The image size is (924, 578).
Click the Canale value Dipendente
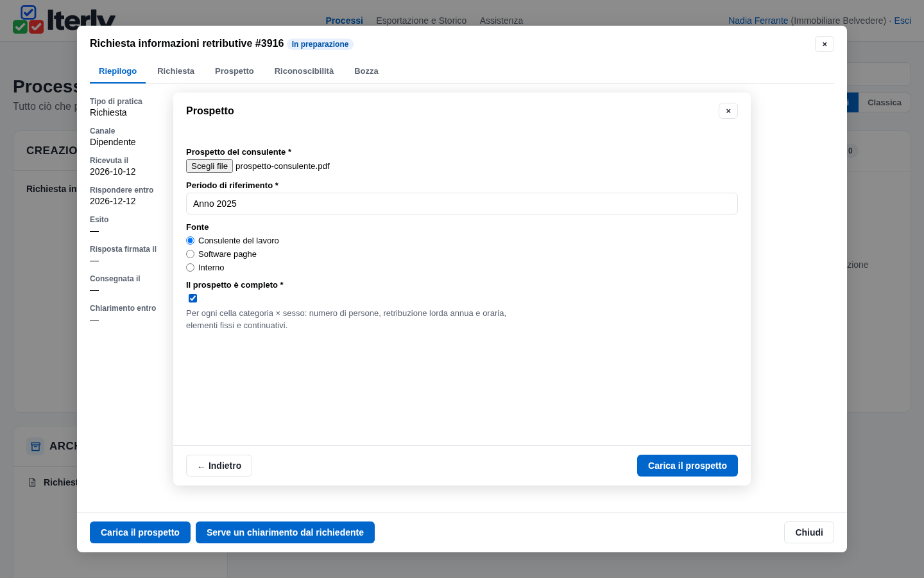[x=113, y=142]
